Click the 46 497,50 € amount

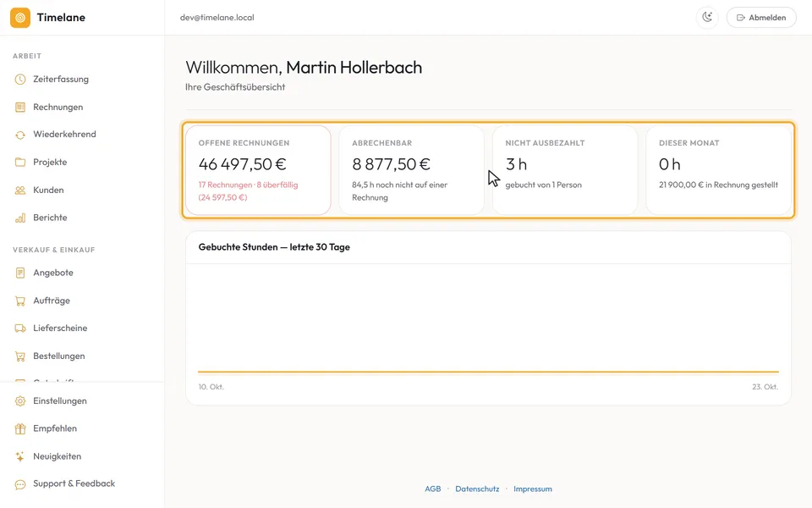pos(243,164)
